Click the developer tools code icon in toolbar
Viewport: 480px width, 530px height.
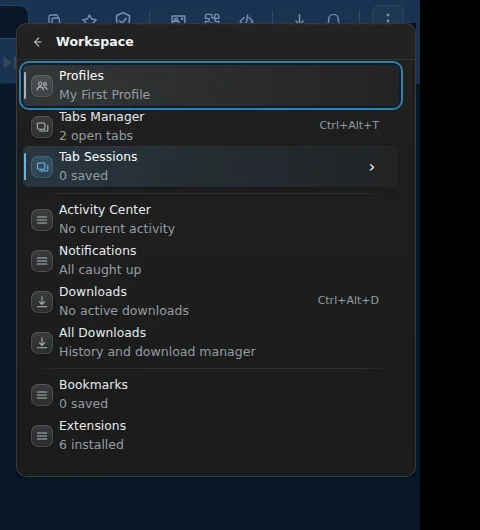click(246, 19)
